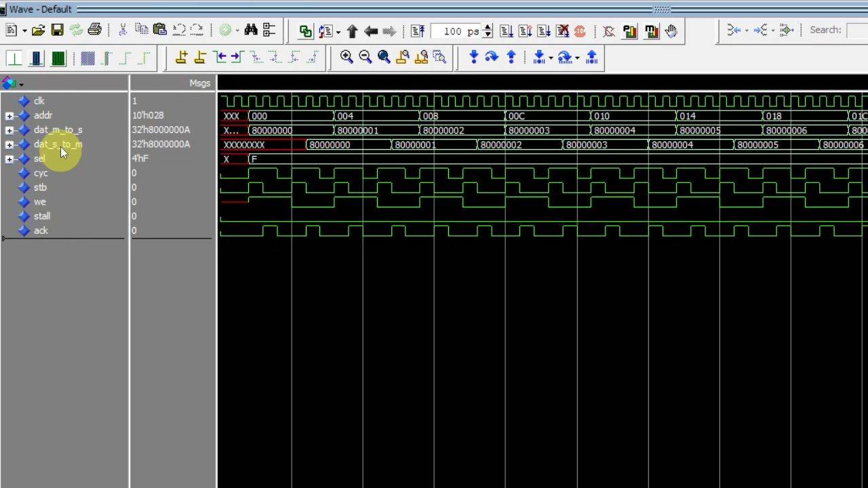Click the addr value 10'h028
The image size is (868, 488).
click(x=148, y=115)
